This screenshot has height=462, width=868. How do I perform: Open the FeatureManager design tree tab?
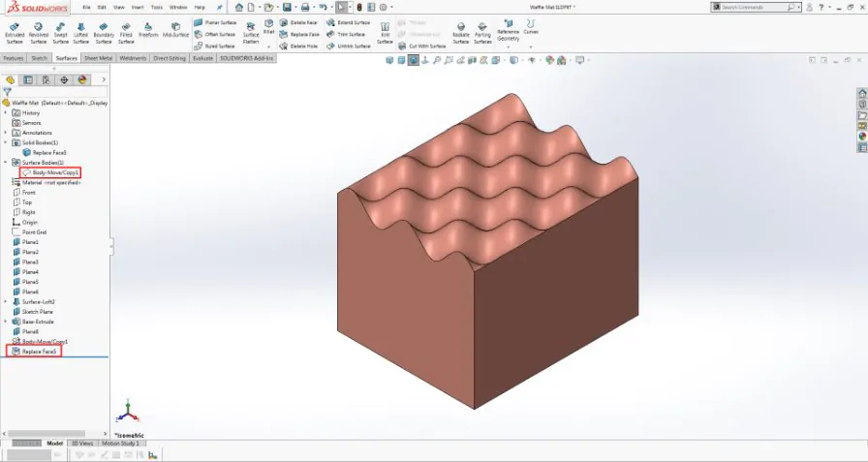[10, 80]
